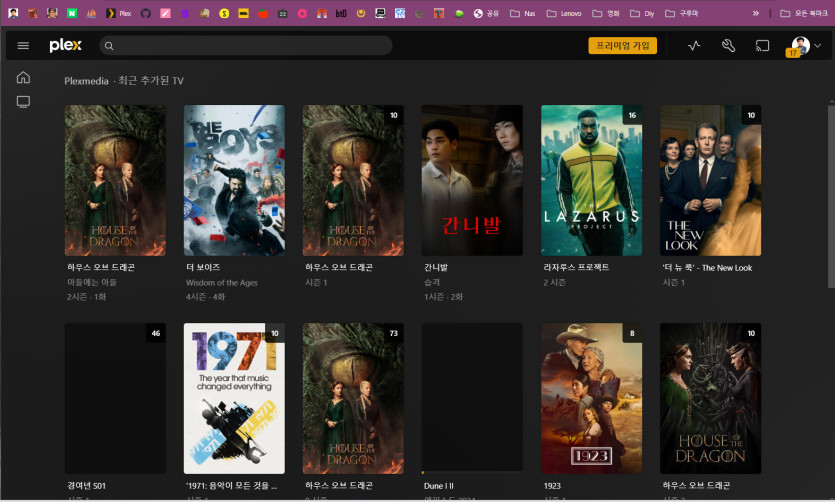This screenshot has width=835, height=502.
Task: Open the green lime bookmark icon
Action: [459, 13]
